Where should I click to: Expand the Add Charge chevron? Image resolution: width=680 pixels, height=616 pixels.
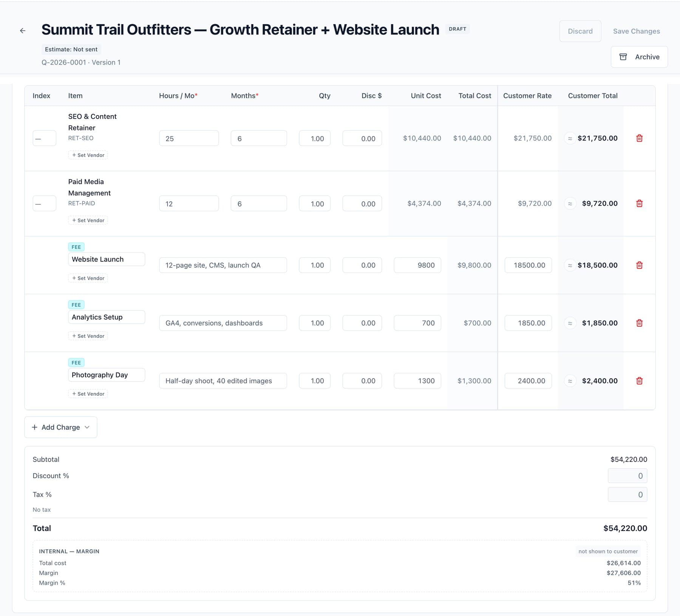pos(87,427)
